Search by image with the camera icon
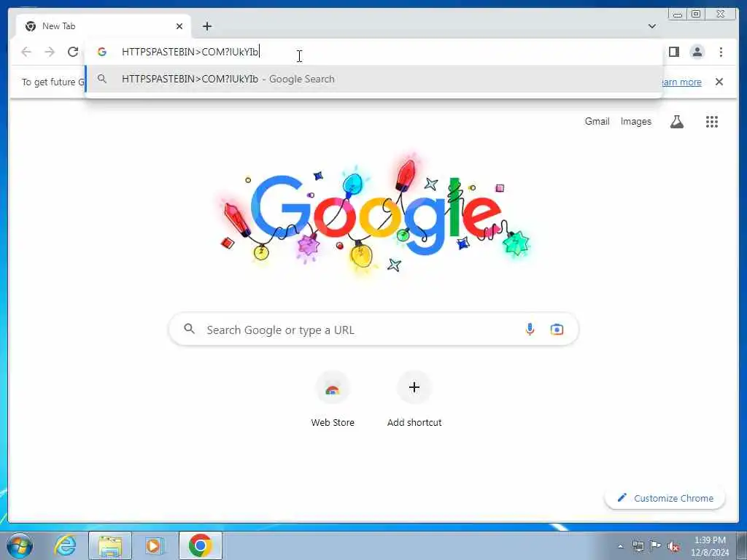This screenshot has width=747, height=560. [557, 329]
